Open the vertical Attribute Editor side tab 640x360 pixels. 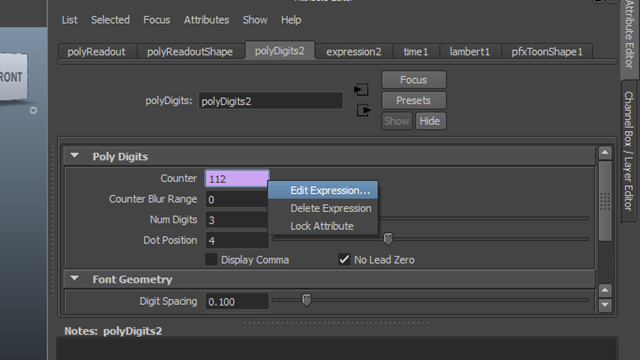click(x=629, y=39)
